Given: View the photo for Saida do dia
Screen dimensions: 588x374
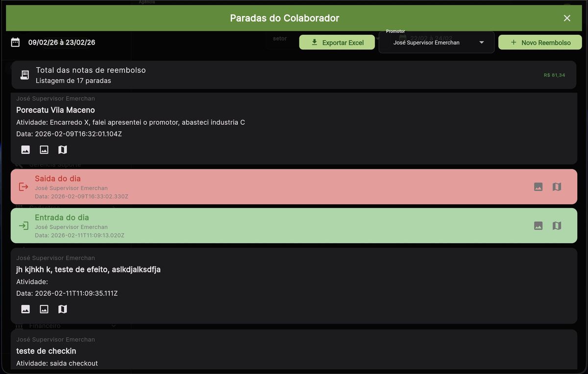Looking at the screenshot, I should coord(538,187).
